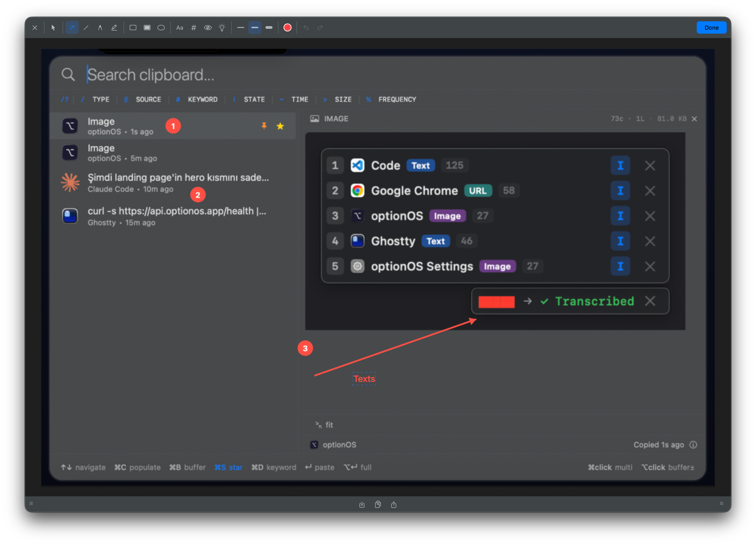
Task: Choose the filled rectangle tool
Action: (147, 28)
